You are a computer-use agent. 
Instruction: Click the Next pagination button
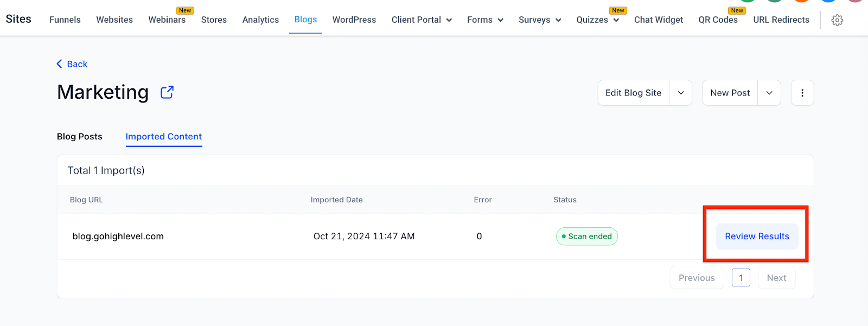[x=776, y=278]
